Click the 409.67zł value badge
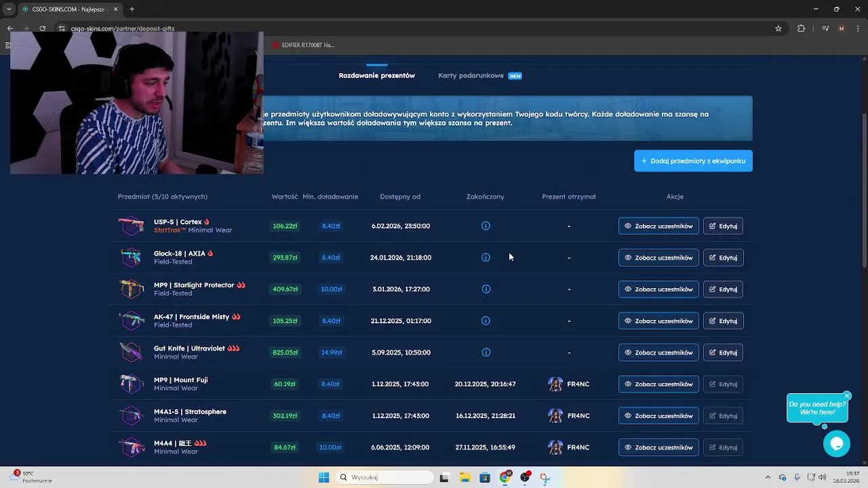Viewport: 868px width, 488px height. [x=285, y=289]
